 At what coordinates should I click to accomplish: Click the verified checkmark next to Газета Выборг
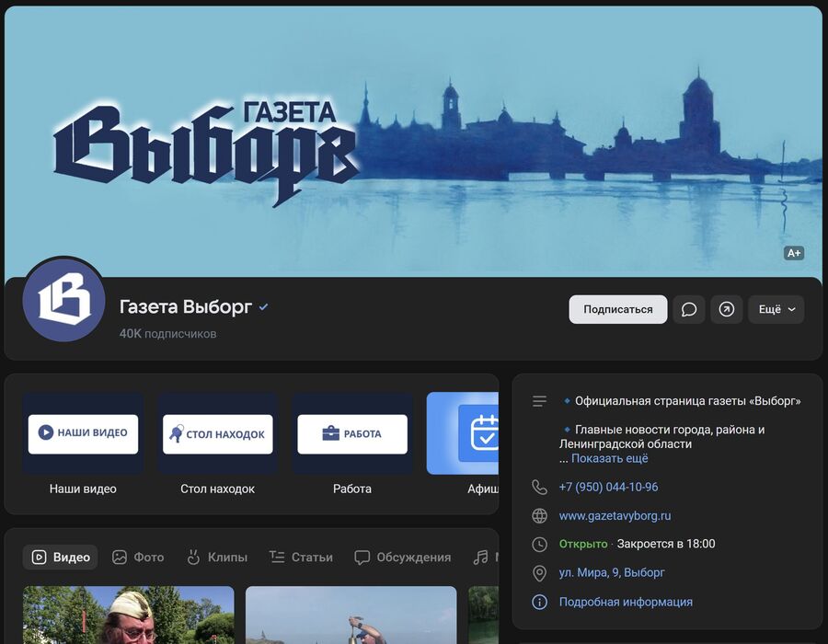point(263,306)
